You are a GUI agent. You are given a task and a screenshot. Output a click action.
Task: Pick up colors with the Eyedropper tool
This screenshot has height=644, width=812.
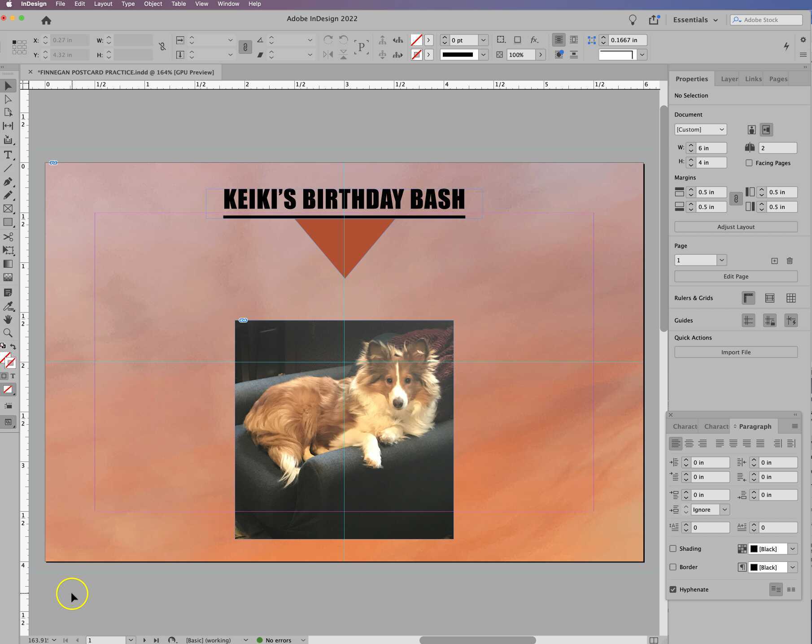(x=8, y=307)
